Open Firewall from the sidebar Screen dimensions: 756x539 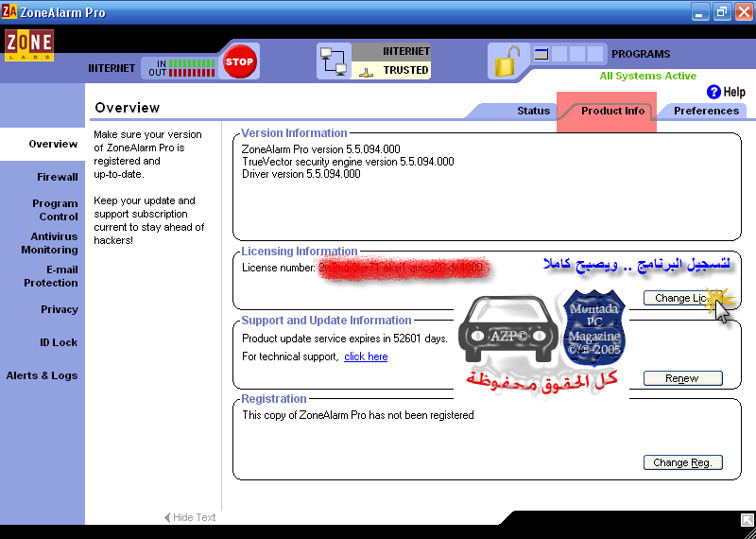[58, 177]
